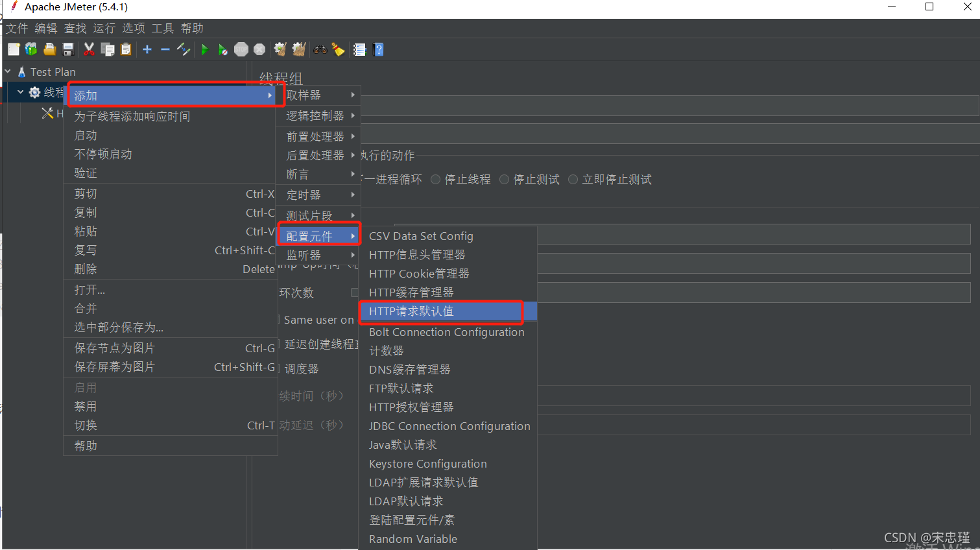Click the Toggle enable/disable icon
The width and height of the screenshot is (980, 550).
(184, 49)
